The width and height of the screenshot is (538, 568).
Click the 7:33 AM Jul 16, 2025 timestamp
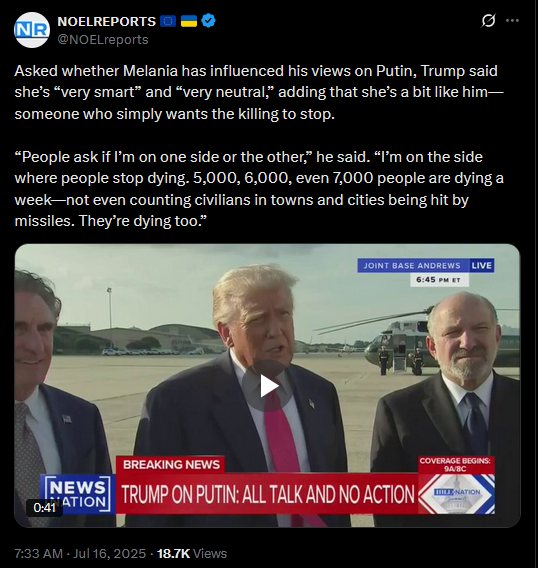(80, 554)
